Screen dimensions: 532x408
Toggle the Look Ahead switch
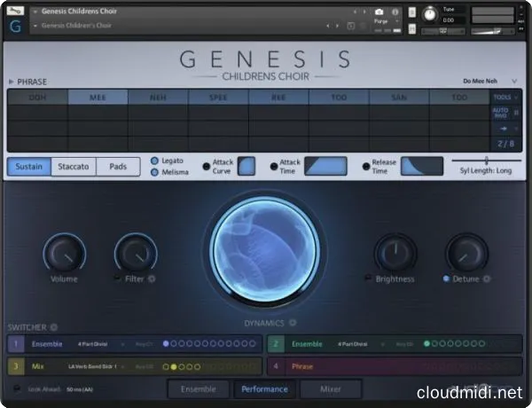click(16, 388)
